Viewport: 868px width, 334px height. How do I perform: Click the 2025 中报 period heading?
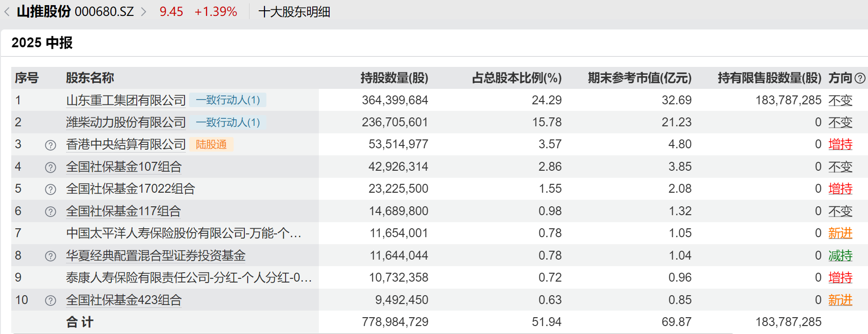click(42, 43)
